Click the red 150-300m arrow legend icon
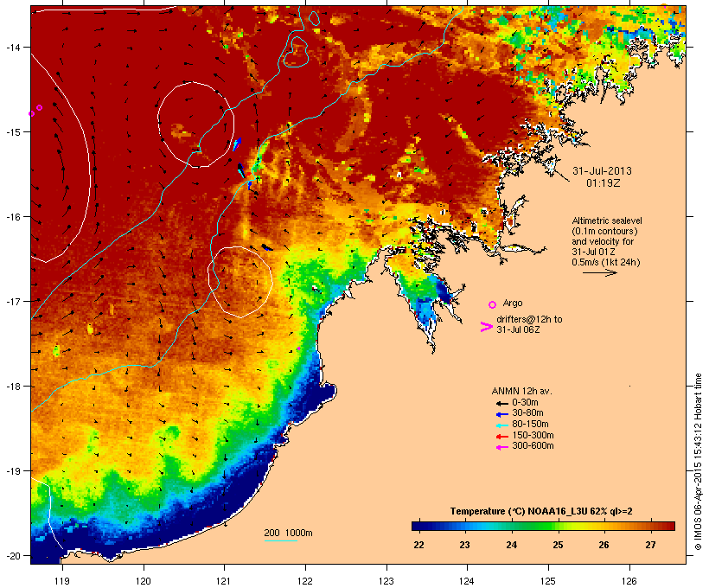Viewport: 709px width, 588px height. coord(502,436)
